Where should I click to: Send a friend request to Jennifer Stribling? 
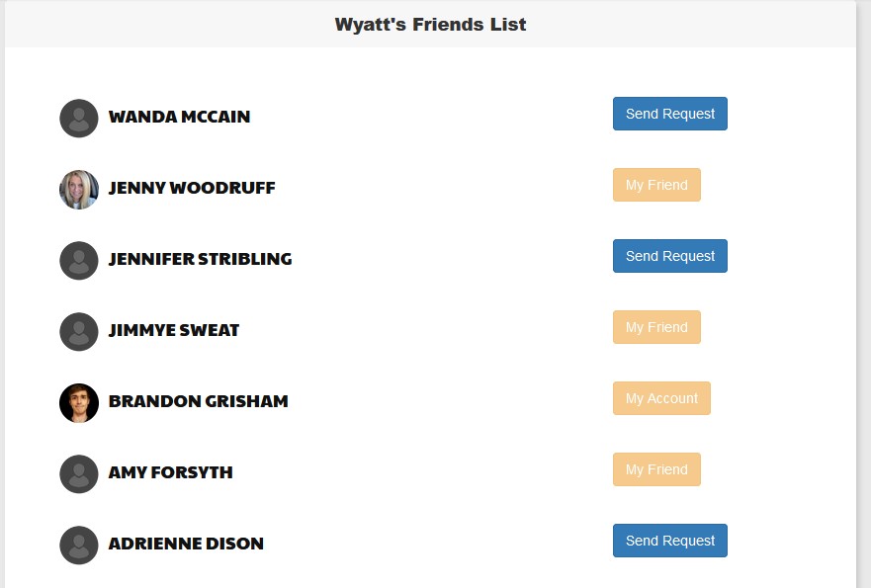[x=670, y=256]
